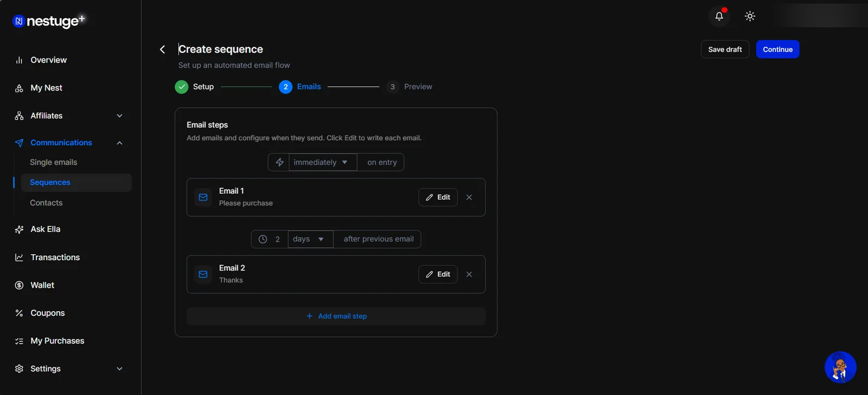Open Contacts submenu item

(46, 203)
